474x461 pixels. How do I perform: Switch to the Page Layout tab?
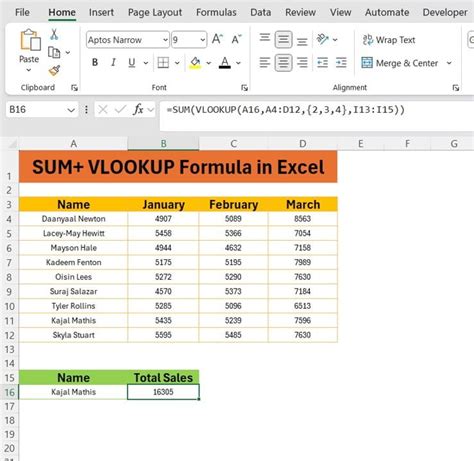(155, 13)
